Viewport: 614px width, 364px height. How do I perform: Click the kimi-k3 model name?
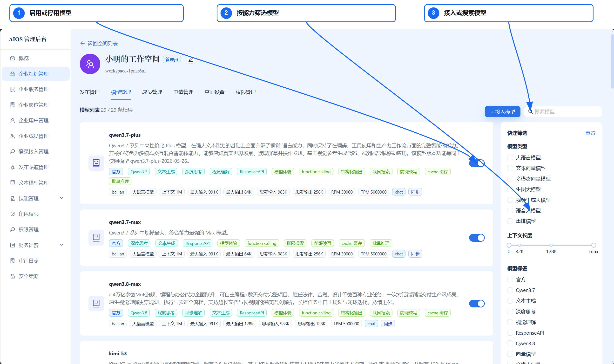click(118, 353)
